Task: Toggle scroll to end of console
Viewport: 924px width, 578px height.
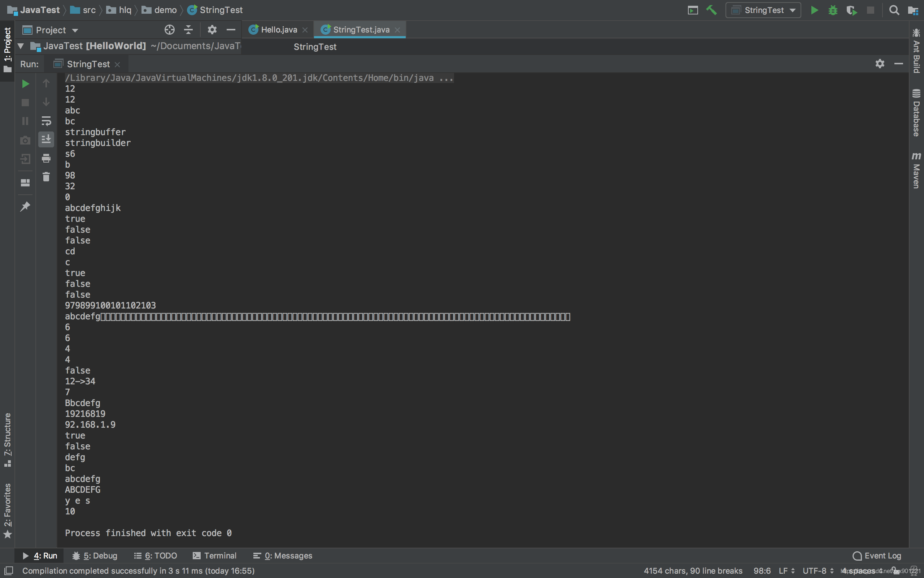Action: (x=46, y=139)
